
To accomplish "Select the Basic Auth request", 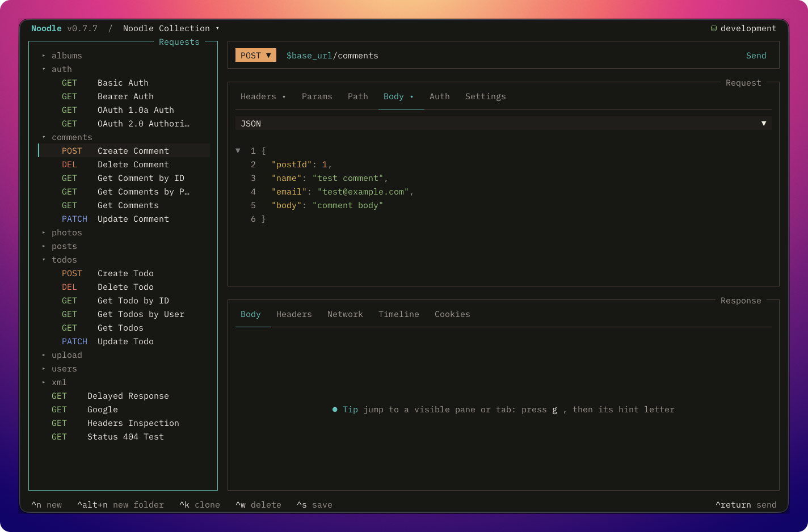I will (125, 83).
